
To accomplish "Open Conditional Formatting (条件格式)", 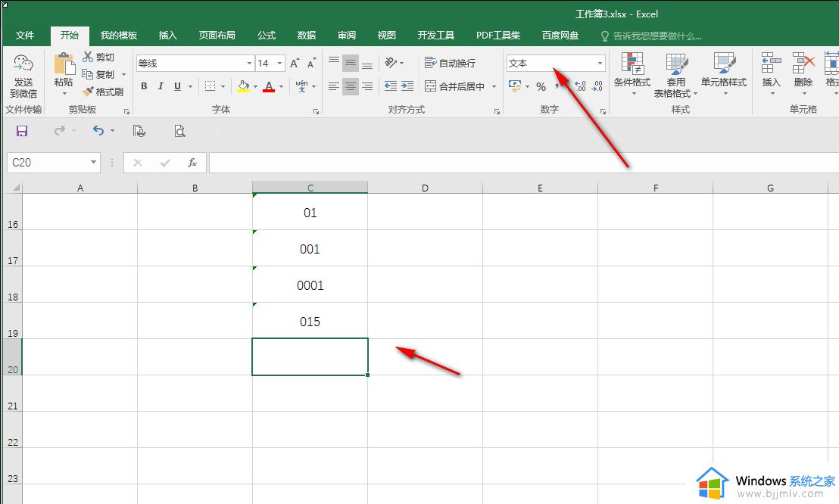I will click(632, 74).
